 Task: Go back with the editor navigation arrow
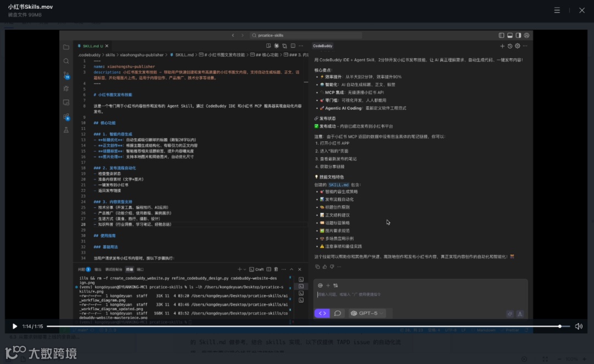tap(233, 35)
